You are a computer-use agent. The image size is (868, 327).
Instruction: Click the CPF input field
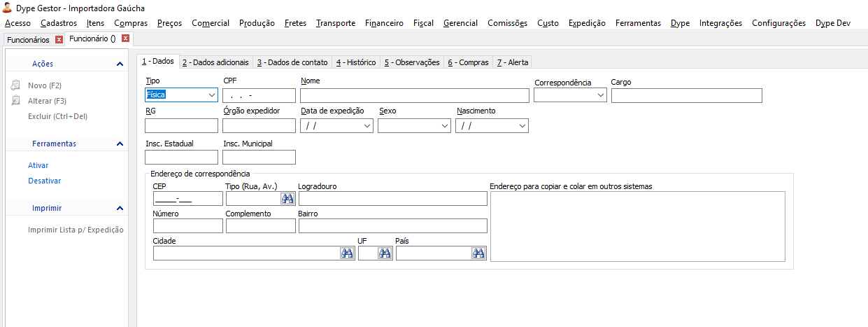click(x=259, y=95)
